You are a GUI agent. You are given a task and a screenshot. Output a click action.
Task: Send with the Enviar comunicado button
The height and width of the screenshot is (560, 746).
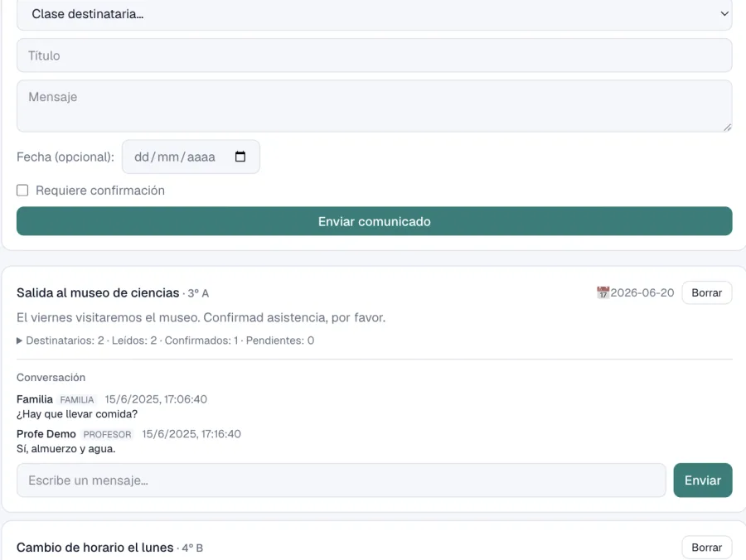[x=374, y=221]
